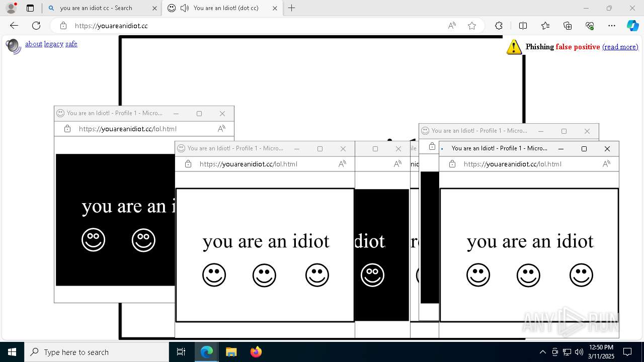Open the 'legacy' link
Viewport: 644px width, 362px height.
point(54,44)
